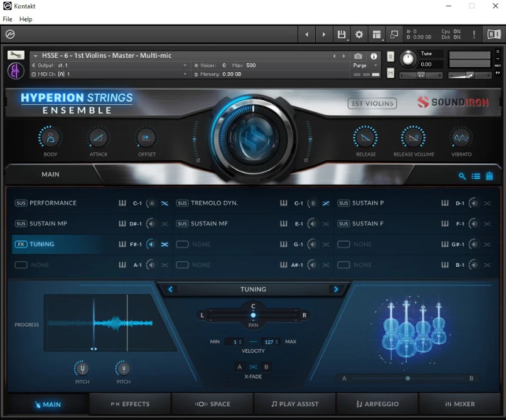This screenshot has height=420, width=506.
Task: Open the workspace layout panel icon
Action: coord(377,35)
